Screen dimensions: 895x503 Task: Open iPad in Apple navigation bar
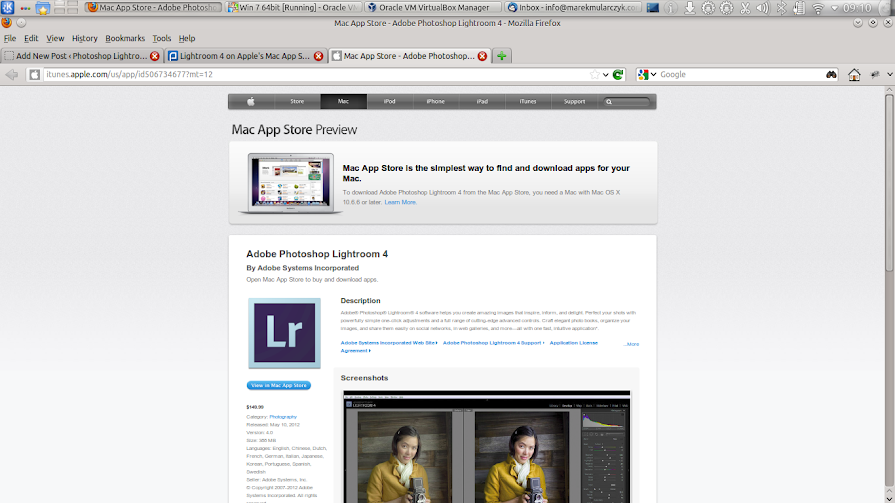482,102
